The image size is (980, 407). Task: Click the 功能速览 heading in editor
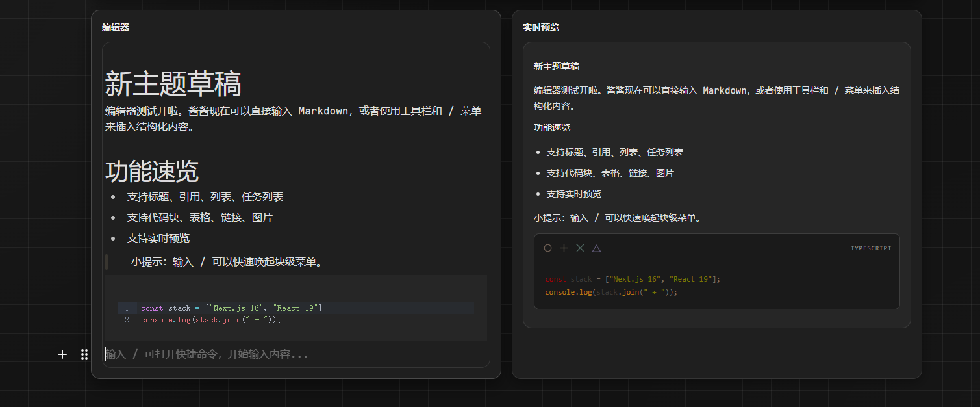click(x=152, y=172)
